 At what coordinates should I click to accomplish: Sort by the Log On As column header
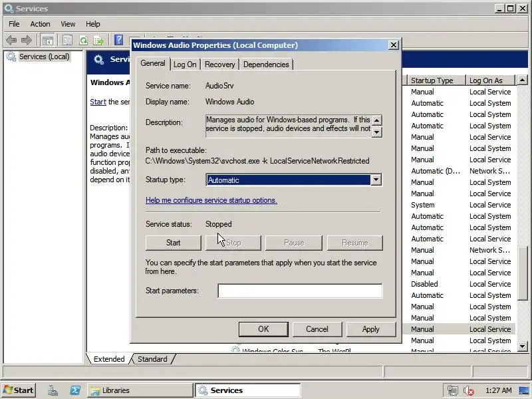490,80
